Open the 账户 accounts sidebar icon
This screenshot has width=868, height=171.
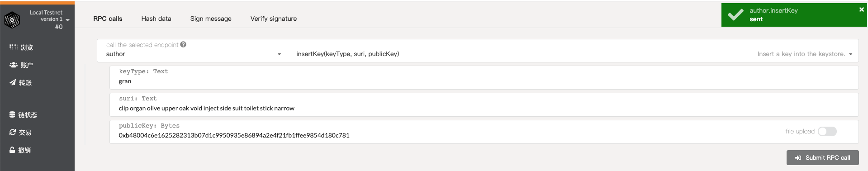point(14,65)
